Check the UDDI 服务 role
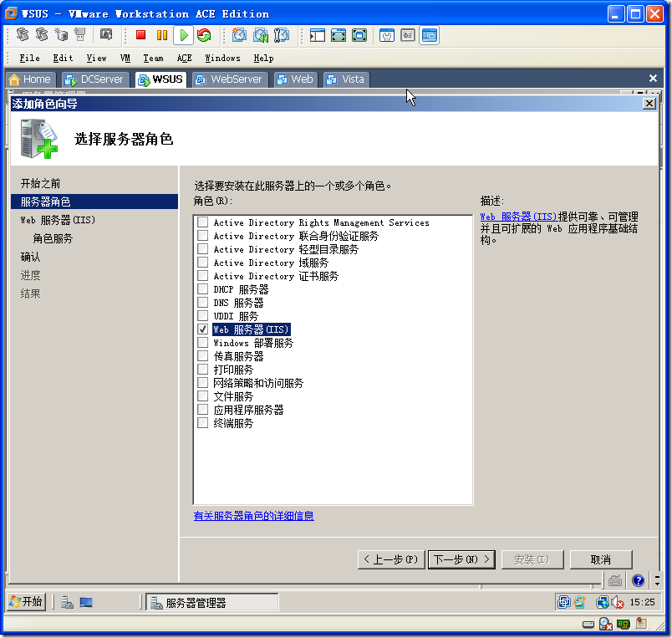This screenshot has height=638, width=672. click(203, 315)
